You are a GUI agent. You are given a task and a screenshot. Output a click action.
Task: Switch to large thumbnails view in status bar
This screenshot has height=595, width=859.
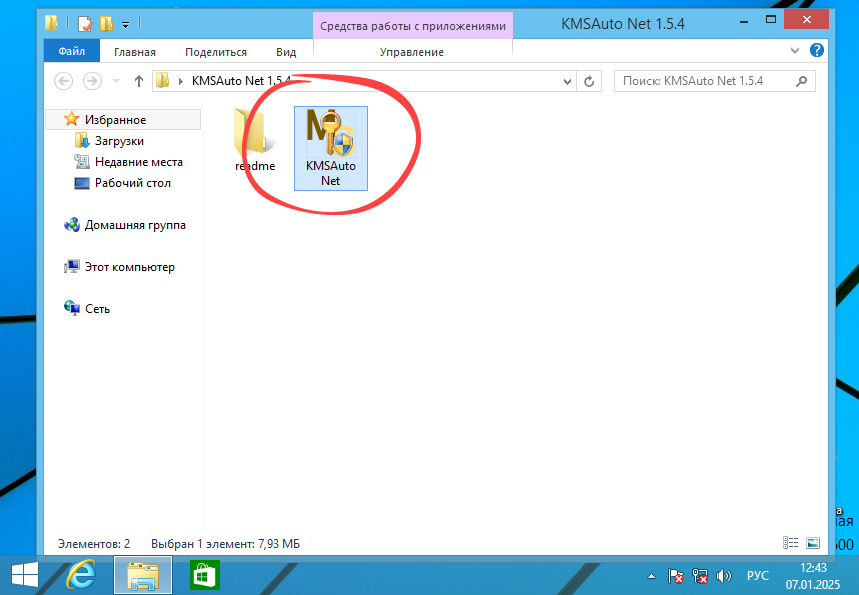pos(813,542)
